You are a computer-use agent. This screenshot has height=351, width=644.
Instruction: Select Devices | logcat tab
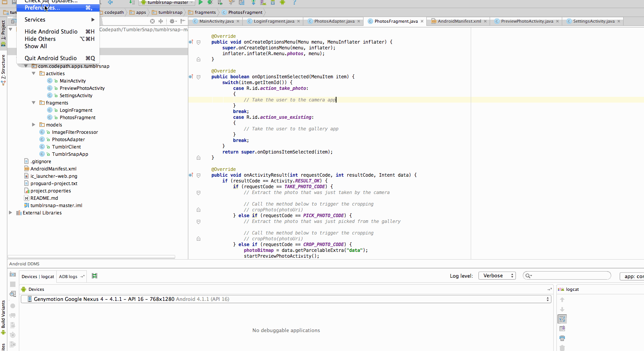(x=38, y=277)
